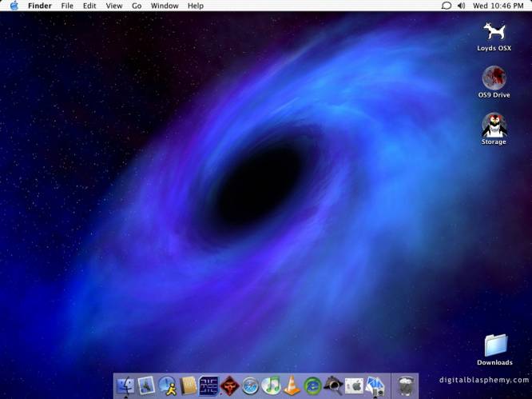The width and height of the screenshot is (532, 399).
Task: Open the Edit menu
Action: [89, 6]
